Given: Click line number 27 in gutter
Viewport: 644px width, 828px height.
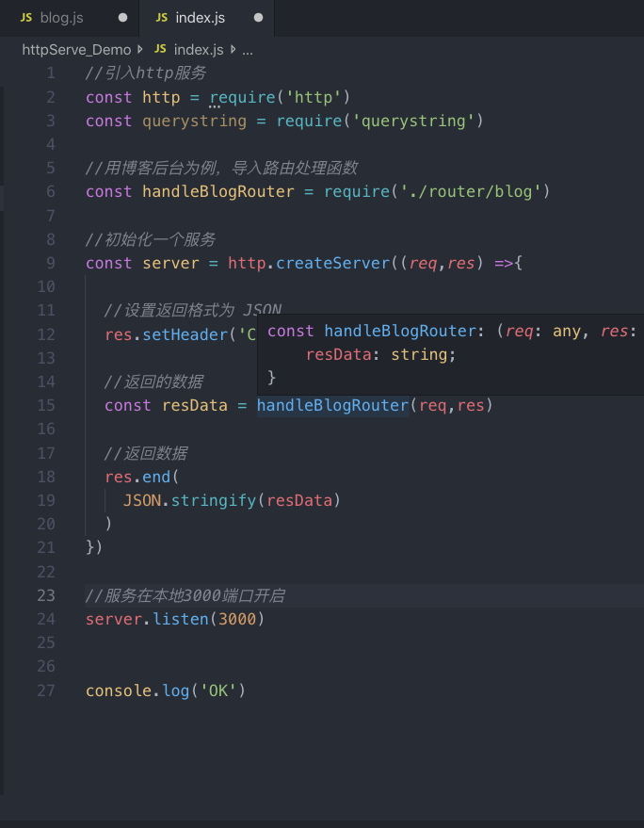Looking at the screenshot, I should [x=46, y=690].
